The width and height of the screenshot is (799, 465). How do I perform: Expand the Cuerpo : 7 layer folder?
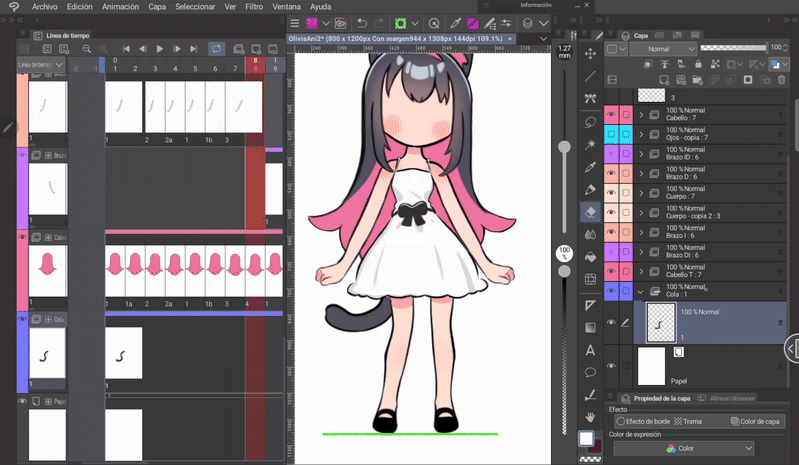(641, 193)
